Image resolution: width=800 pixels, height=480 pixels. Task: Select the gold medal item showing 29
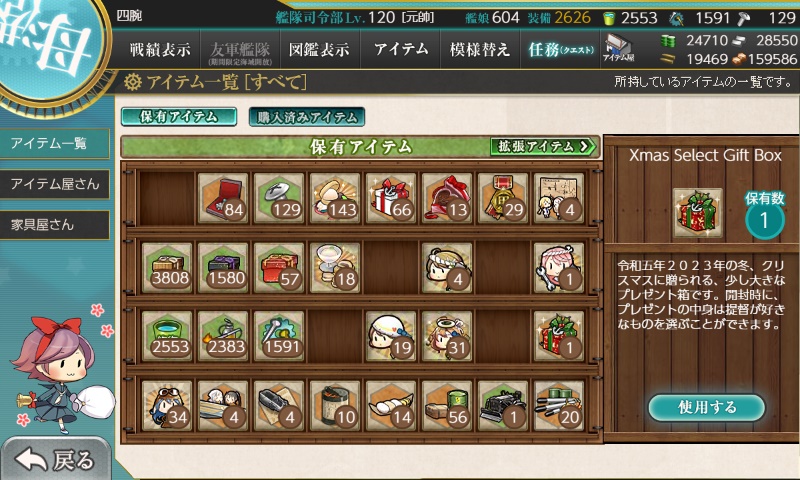point(503,198)
